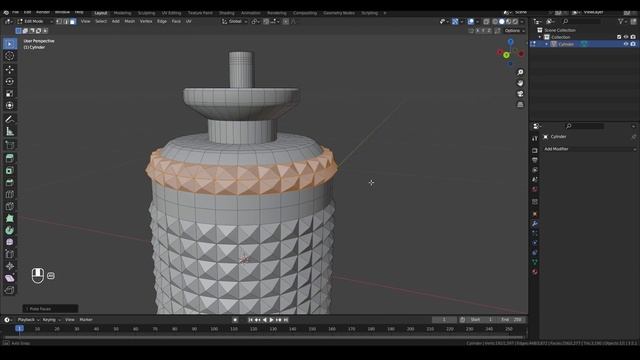Screen dimensions: 640x360
Task: Toggle viewport gizmo display
Action: pyautogui.click(x=455, y=21)
